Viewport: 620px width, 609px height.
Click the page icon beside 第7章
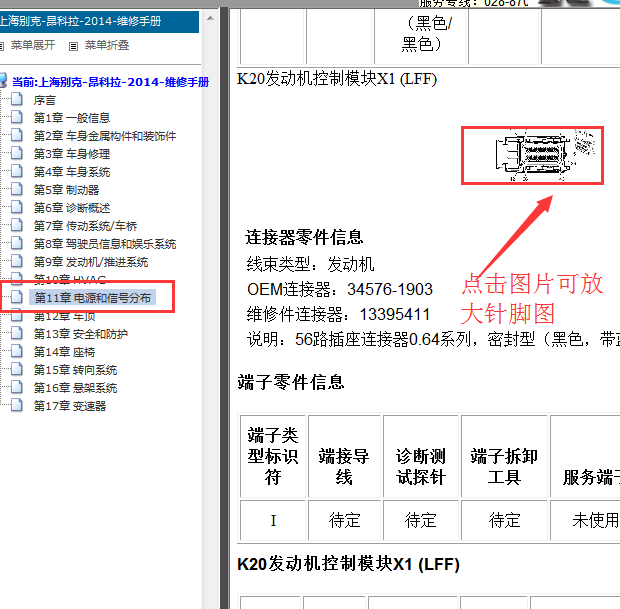click(x=17, y=225)
